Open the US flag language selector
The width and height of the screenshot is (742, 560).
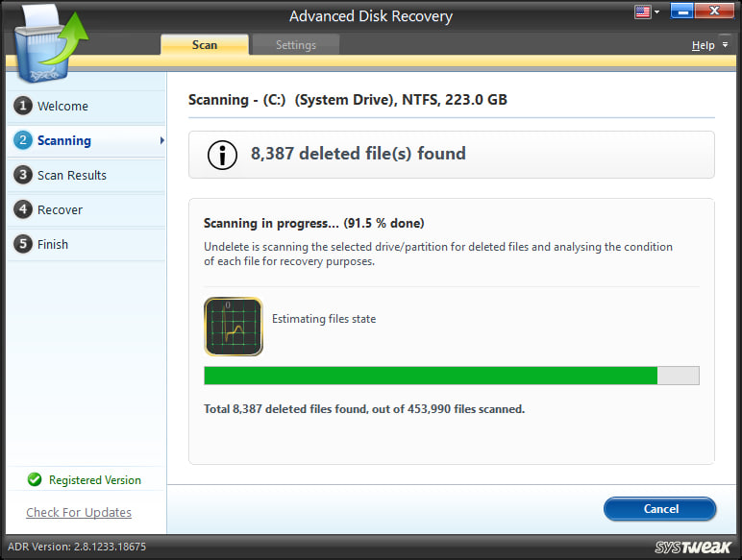[647, 12]
